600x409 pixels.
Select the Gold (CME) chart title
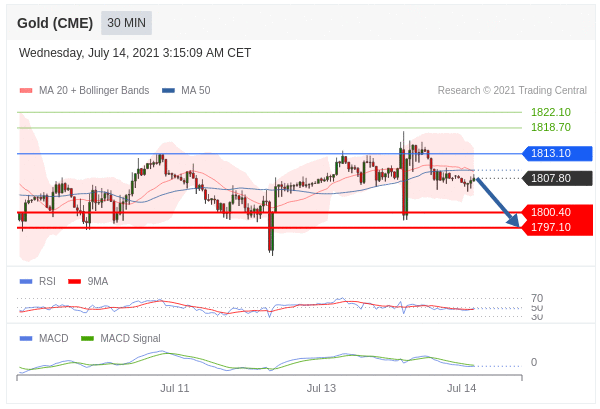(x=55, y=23)
